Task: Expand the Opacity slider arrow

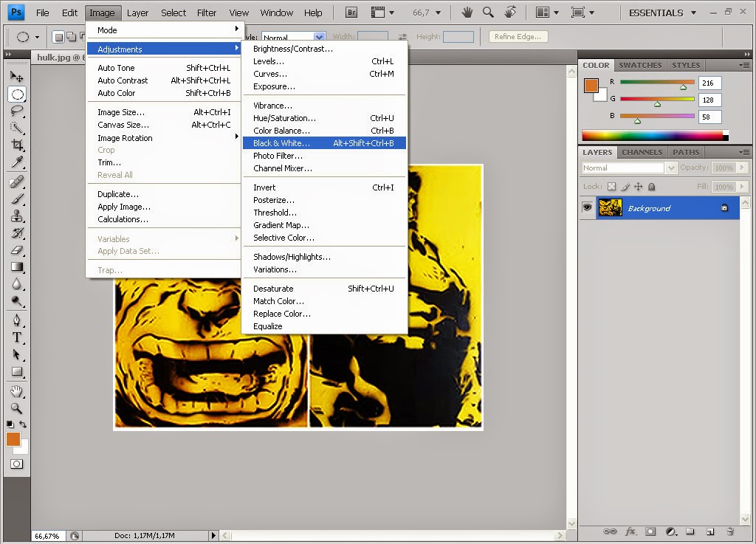Action: [x=742, y=168]
